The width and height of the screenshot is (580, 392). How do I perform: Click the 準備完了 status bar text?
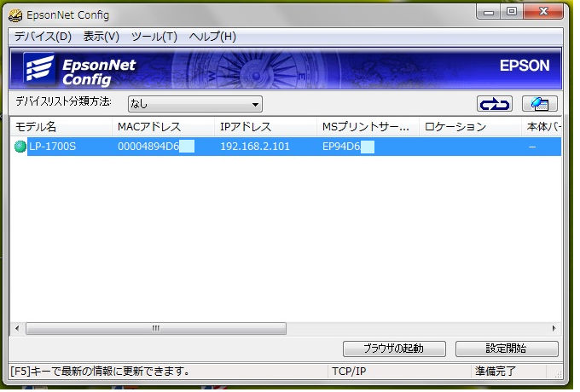point(496,372)
